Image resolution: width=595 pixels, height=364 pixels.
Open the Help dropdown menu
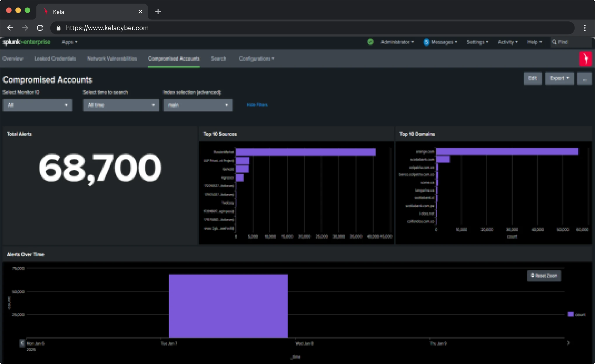(534, 42)
